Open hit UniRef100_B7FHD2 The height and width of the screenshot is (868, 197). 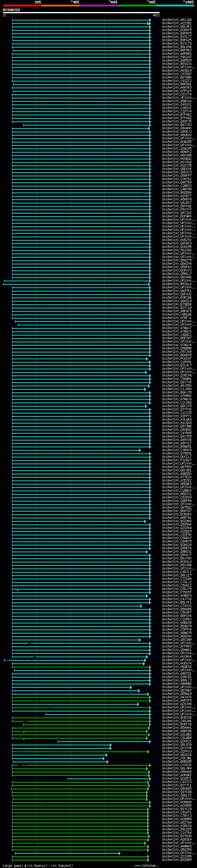pos(176,115)
